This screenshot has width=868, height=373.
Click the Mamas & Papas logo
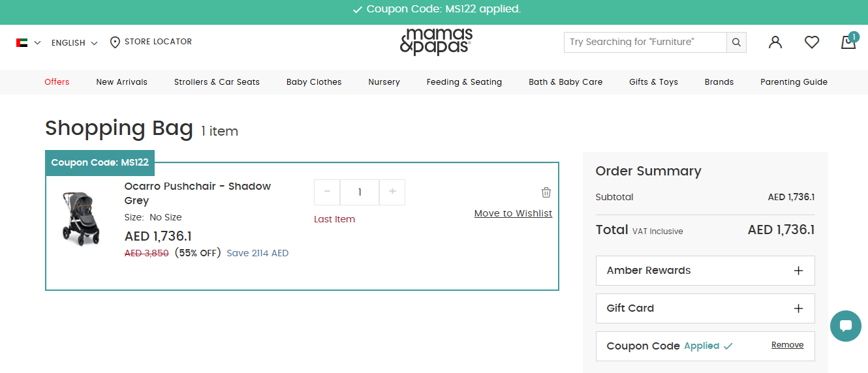pos(436,42)
